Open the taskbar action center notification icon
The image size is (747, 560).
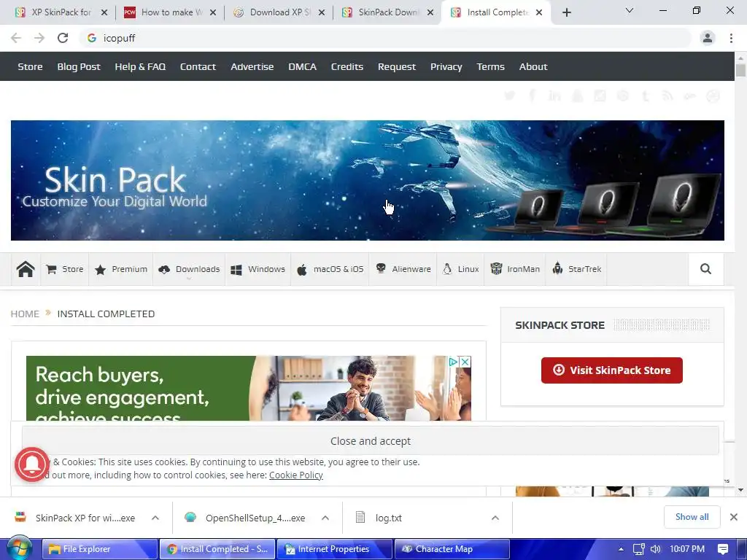[723, 549]
